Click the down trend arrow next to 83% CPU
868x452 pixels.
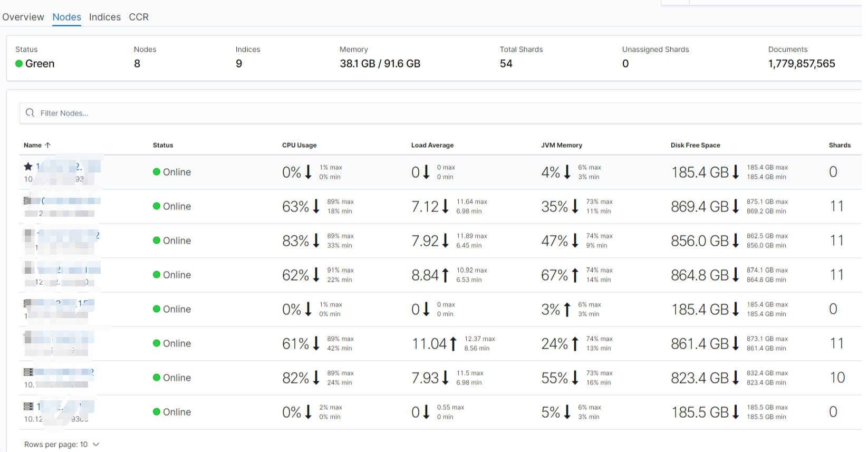pos(316,241)
